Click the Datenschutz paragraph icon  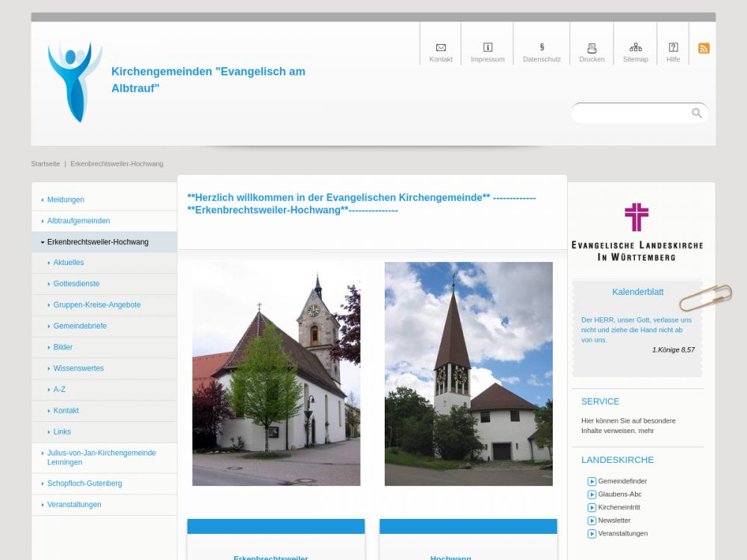(542, 48)
